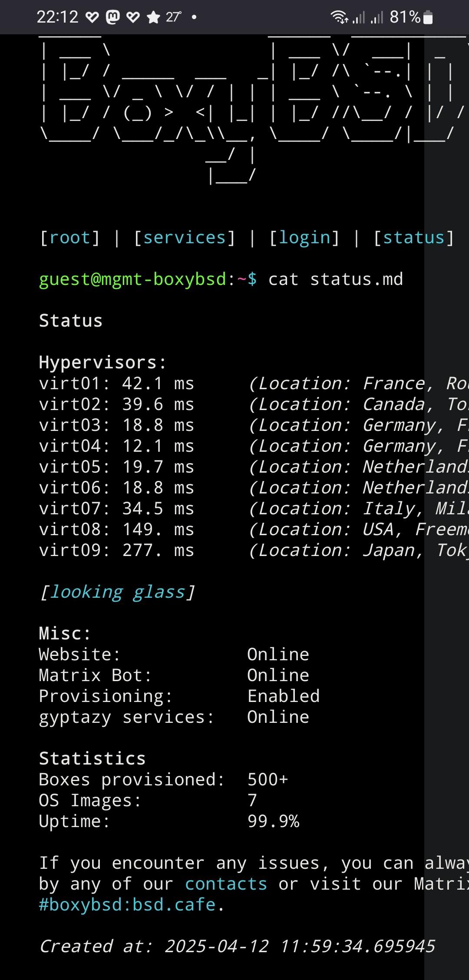Click the 'Website:' label

(x=79, y=655)
